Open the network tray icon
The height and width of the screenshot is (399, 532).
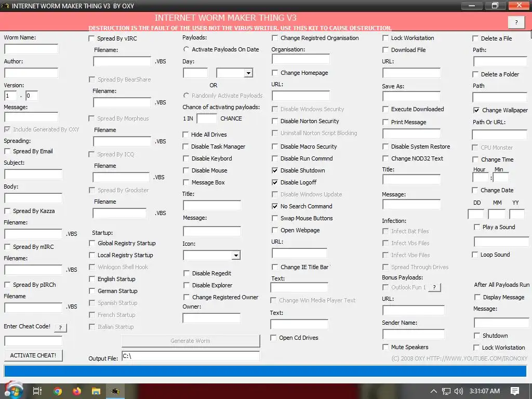pos(446,391)
